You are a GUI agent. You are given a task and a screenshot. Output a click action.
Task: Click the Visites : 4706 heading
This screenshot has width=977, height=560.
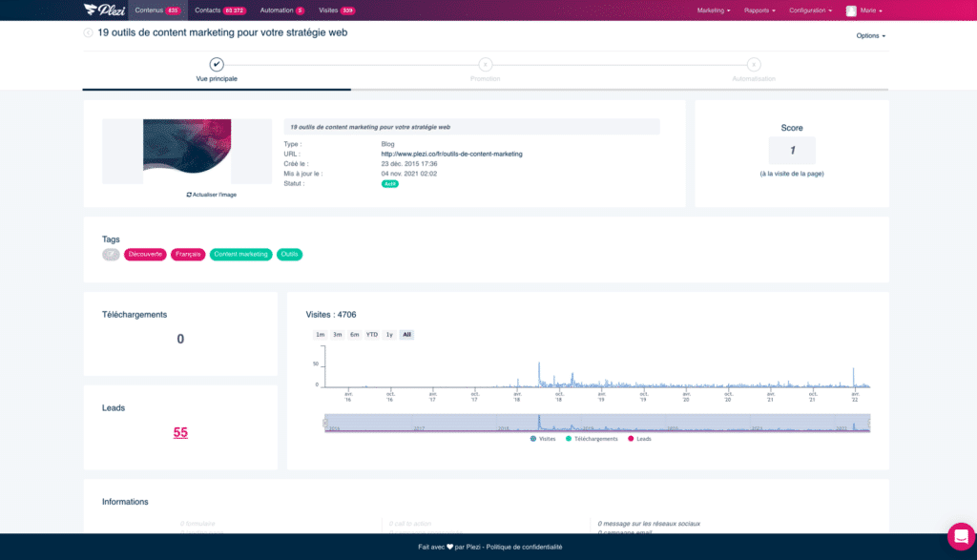(331, 315)
